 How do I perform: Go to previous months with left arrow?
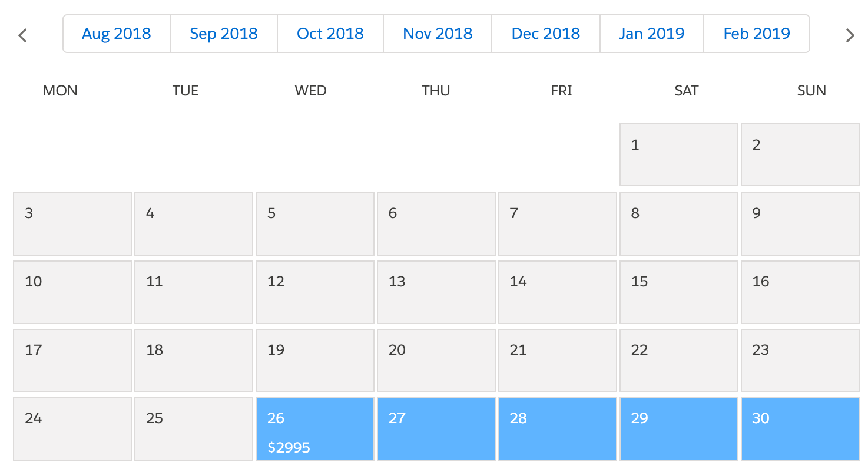pyautogui.click(x=22, y=35)
